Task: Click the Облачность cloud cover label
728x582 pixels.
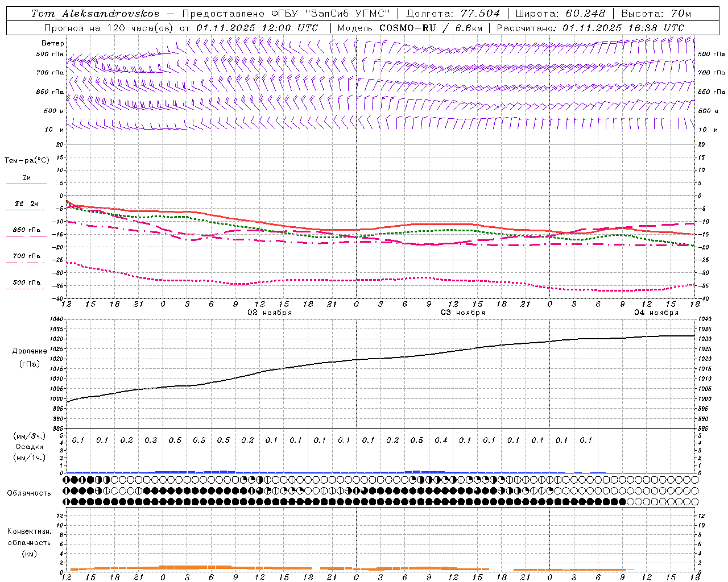Action: tap(28, 493)
